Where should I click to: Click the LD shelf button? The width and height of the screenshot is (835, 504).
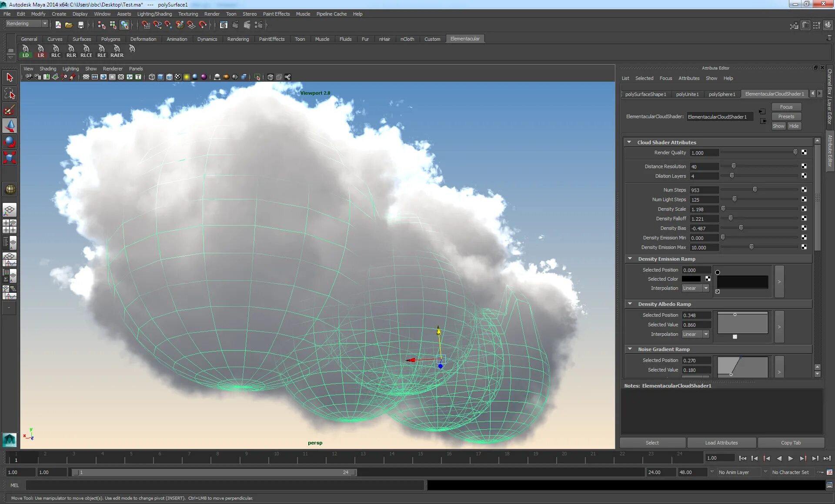(x=25, y=51)
